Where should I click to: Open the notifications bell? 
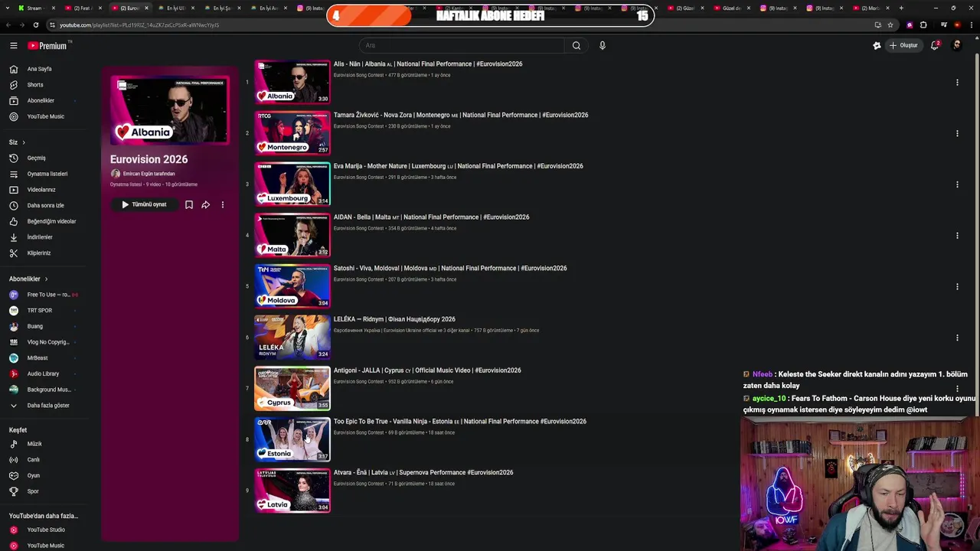pos(935,45)
